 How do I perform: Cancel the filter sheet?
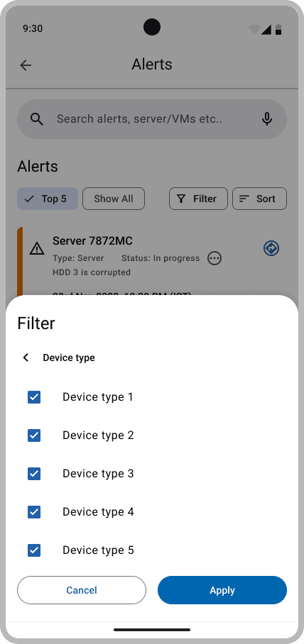[82, 590]
